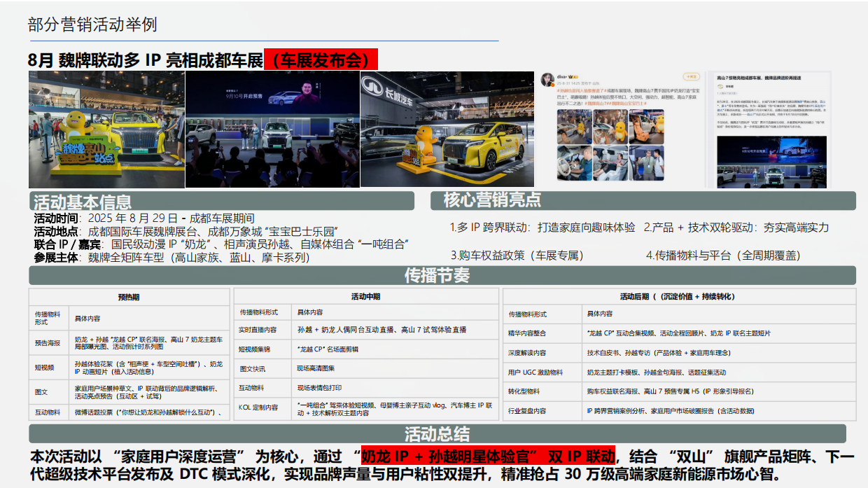Click the 家庭用户场景种草文 content cell
Image resolution: width=868 pixels, height=488 pixels.
point(150,392)
